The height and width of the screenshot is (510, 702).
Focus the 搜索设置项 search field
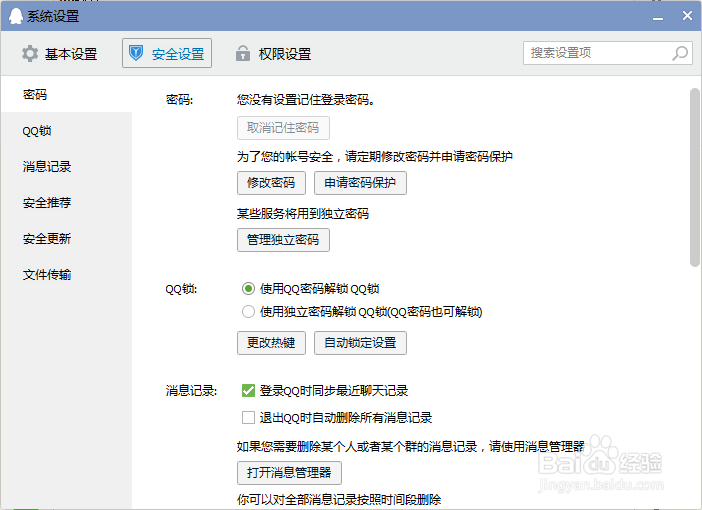tap(608, 53)
